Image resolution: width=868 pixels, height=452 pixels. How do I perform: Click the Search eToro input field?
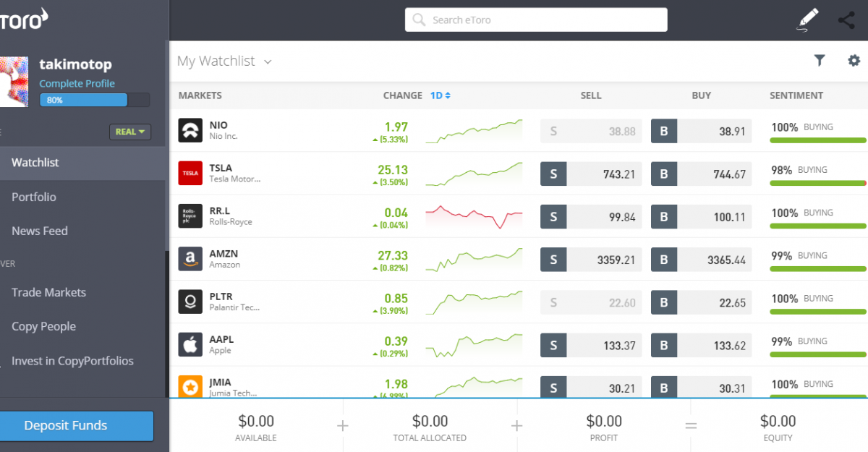pyautogui.click(x=536, y=20)
